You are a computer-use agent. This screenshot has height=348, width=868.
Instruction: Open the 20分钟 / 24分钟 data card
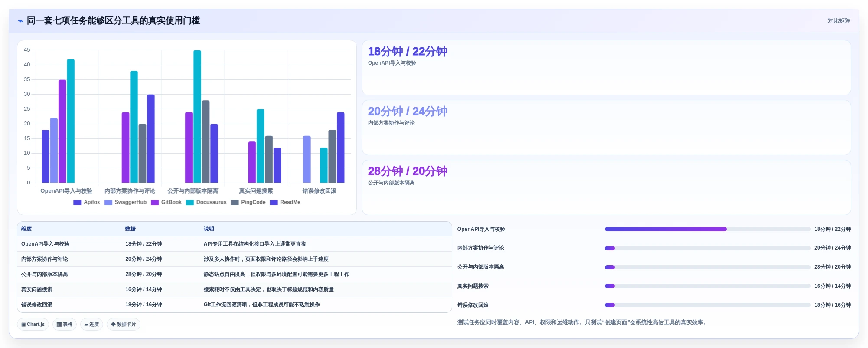pos(606,128)
